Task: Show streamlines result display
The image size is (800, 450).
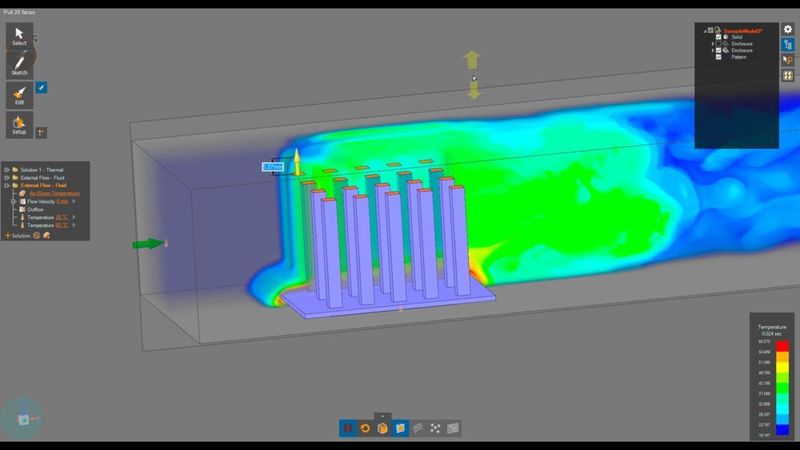Action: pos(418,428)
